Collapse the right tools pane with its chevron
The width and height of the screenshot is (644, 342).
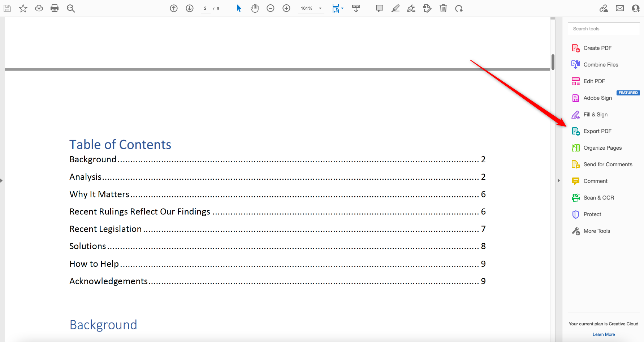click(559, 180)
